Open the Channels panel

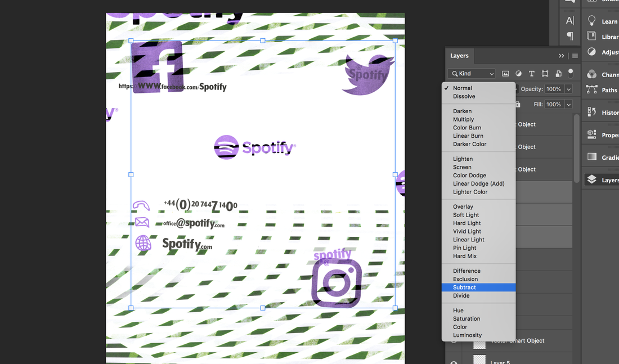point(602,74)
